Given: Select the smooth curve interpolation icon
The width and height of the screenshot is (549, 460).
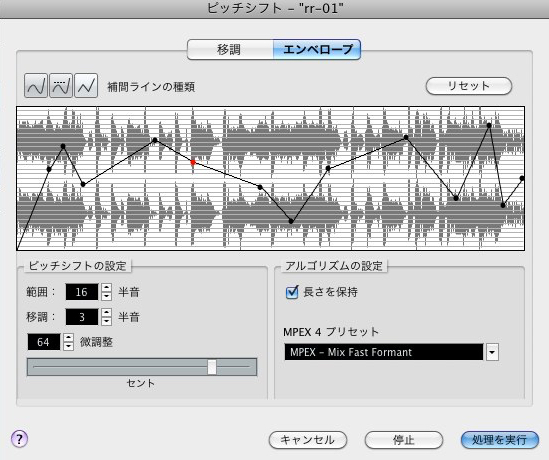Looking at the screenshot, I should (x=36, y=86).
